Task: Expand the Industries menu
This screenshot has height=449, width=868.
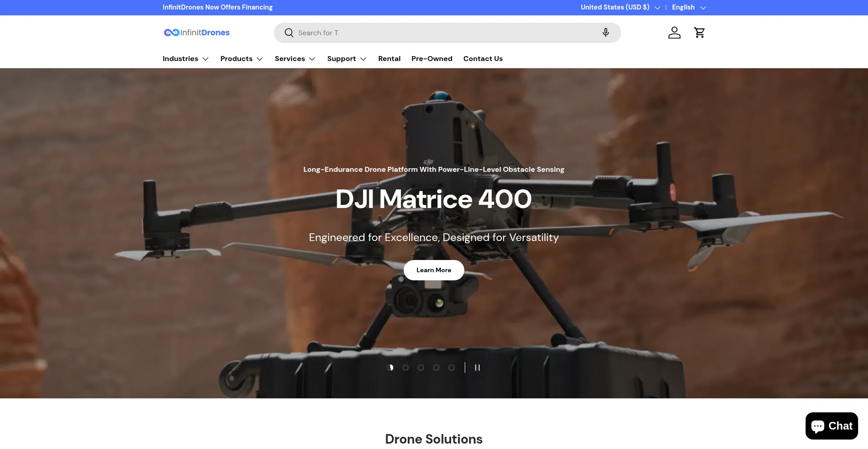Action: click(x=185, y=59)
